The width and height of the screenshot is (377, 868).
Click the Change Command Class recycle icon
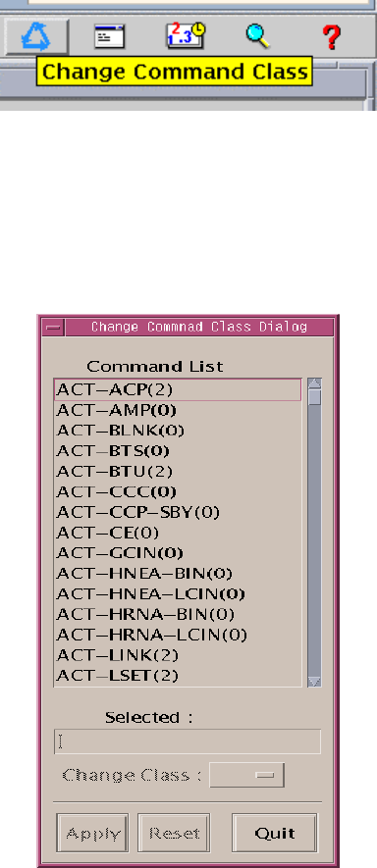36,36
